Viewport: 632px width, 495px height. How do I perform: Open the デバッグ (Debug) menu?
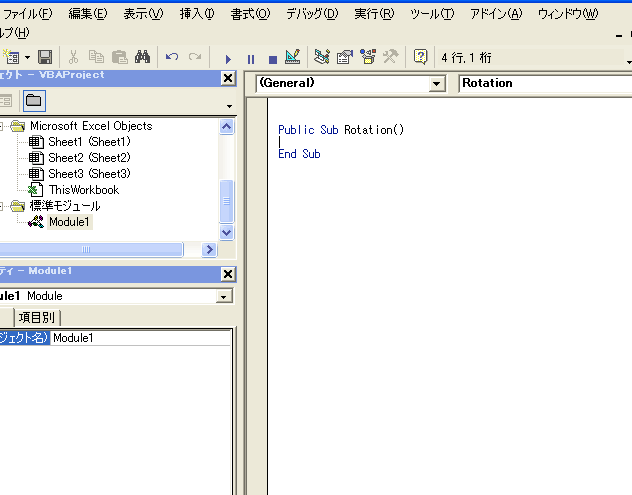(x=311, y=14)
